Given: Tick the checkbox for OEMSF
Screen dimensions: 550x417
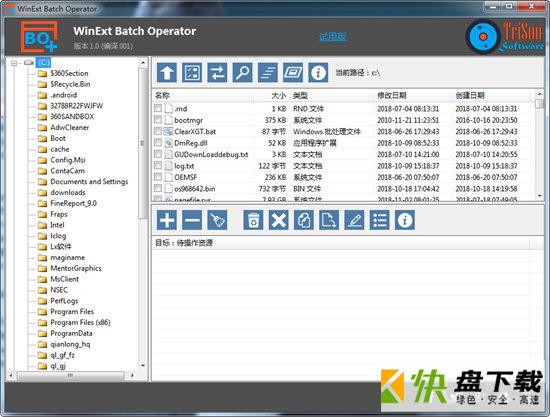Looking at the screenshot, I should (x=158, y=177).
